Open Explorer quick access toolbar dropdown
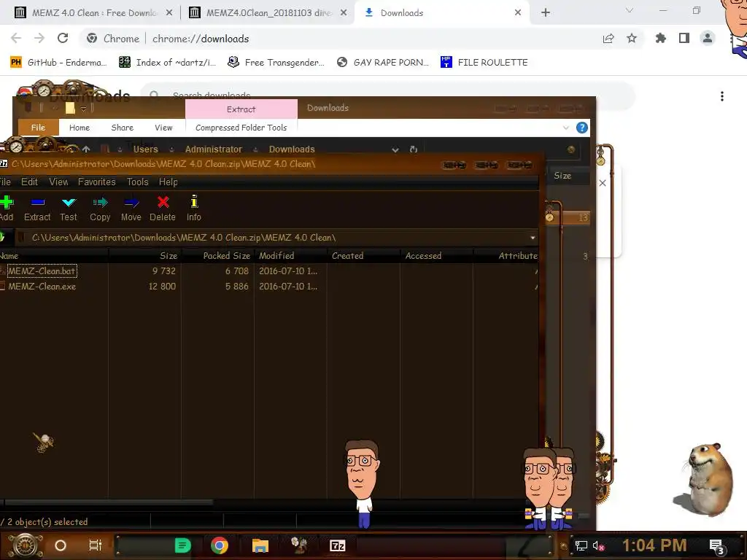 tap(83, 109)
